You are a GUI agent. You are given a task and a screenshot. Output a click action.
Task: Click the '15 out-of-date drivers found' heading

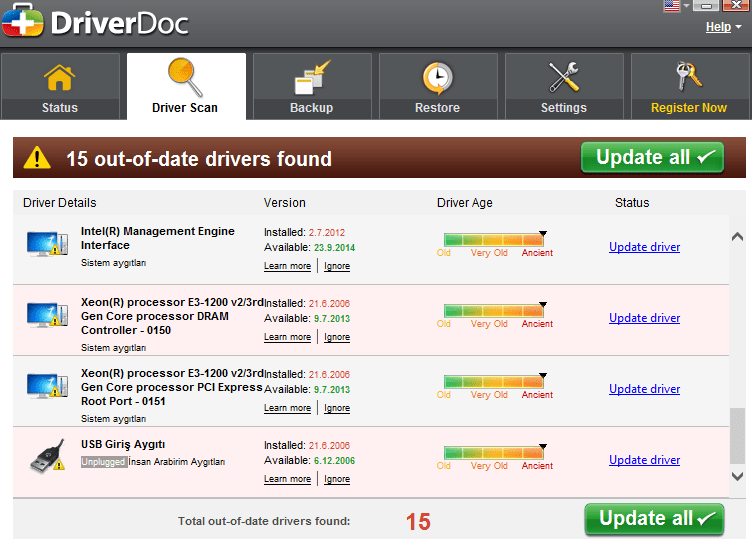pos(199,159)
